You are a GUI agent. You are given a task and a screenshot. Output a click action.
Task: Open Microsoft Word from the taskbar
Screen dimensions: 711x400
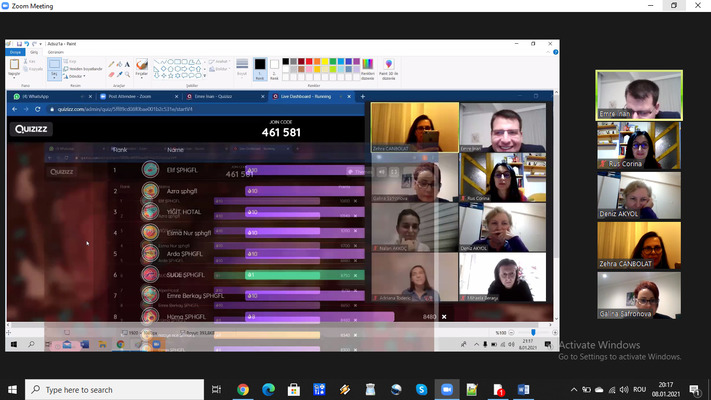pyautogui.click(x=523, y=390)
